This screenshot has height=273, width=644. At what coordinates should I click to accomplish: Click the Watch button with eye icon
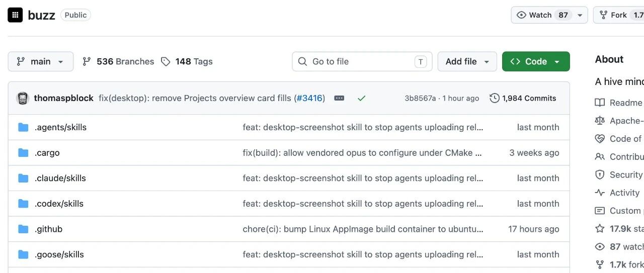(x=541, y=15)
